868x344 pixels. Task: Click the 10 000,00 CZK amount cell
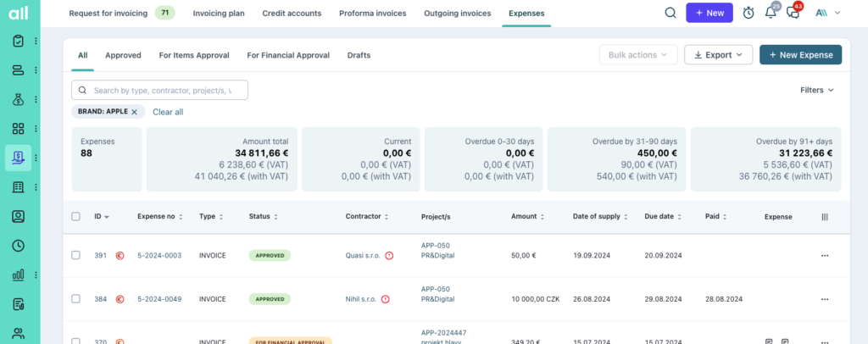[536, 299]
